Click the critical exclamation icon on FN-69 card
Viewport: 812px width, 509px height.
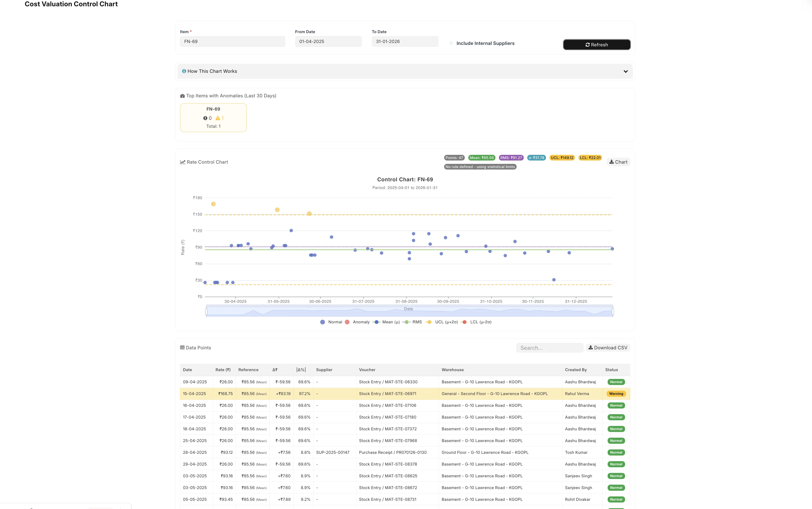(x=205, y=118)
